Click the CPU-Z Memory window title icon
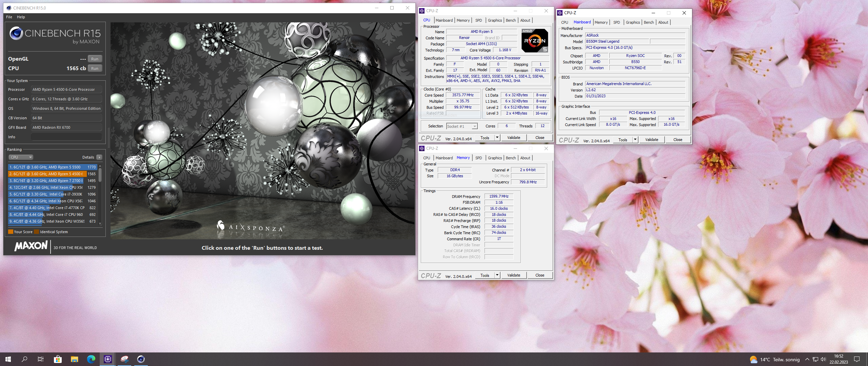The image size is (868, 366). click(422, 148)
